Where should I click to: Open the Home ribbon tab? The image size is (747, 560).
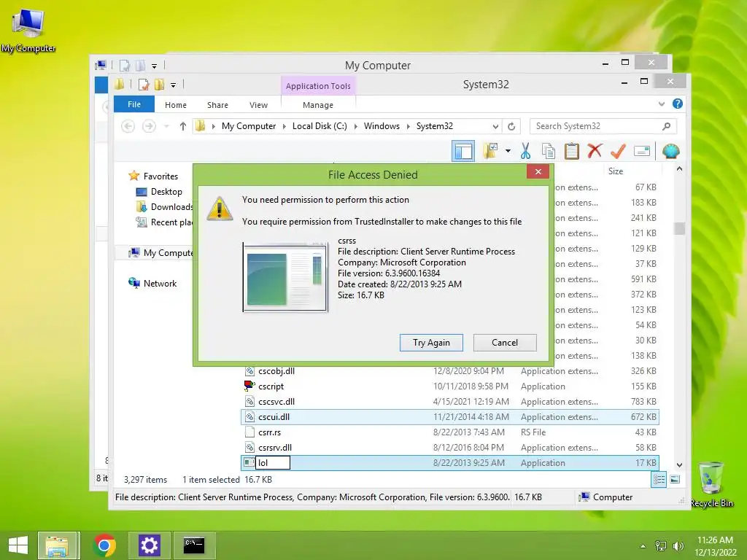[x=176, y=105]
